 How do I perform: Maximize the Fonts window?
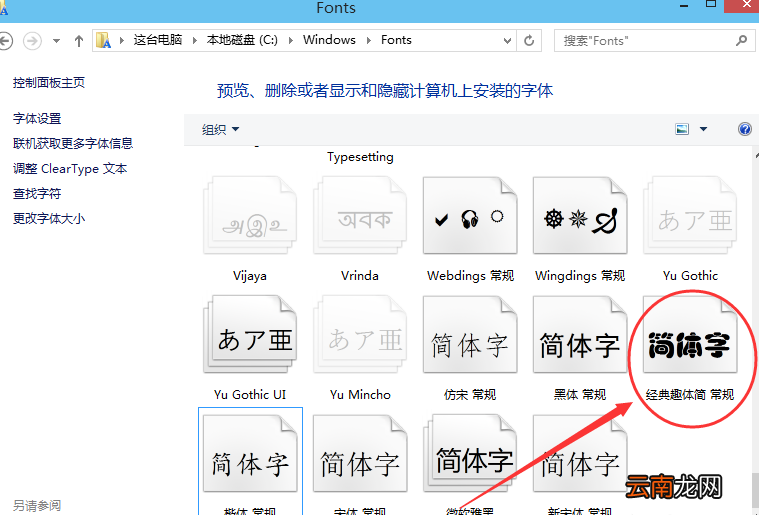[x=711, y=4]
